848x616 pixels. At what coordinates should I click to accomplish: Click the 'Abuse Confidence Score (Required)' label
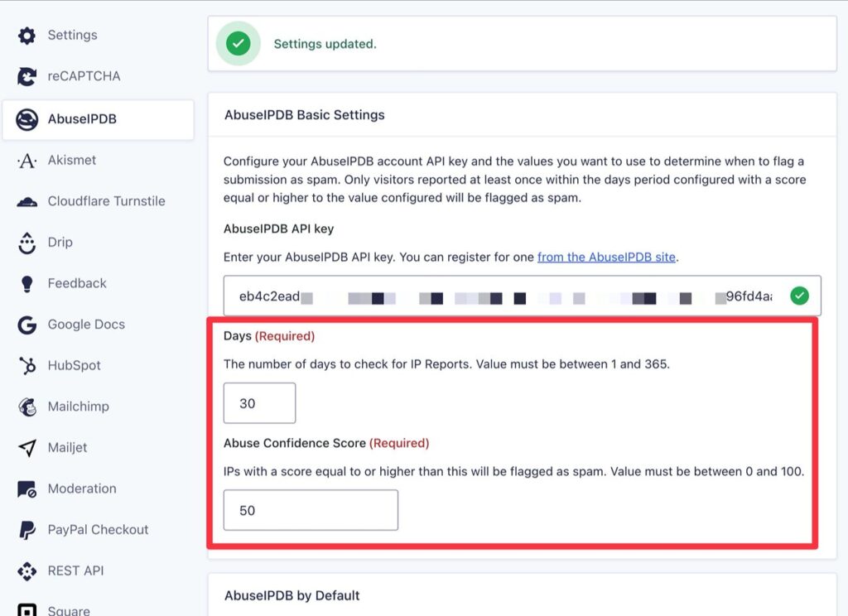(326, 444)
